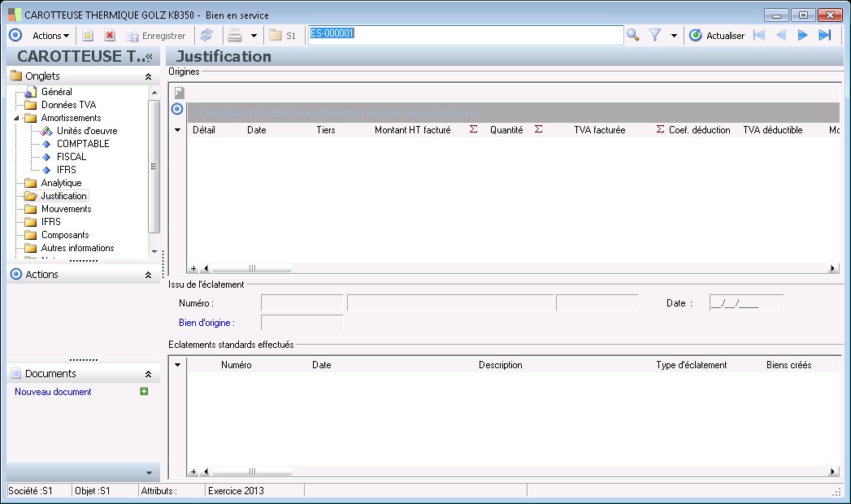851x504 pixels.
Task: Open the print options dropdown arrow
Action: point(254,36)
